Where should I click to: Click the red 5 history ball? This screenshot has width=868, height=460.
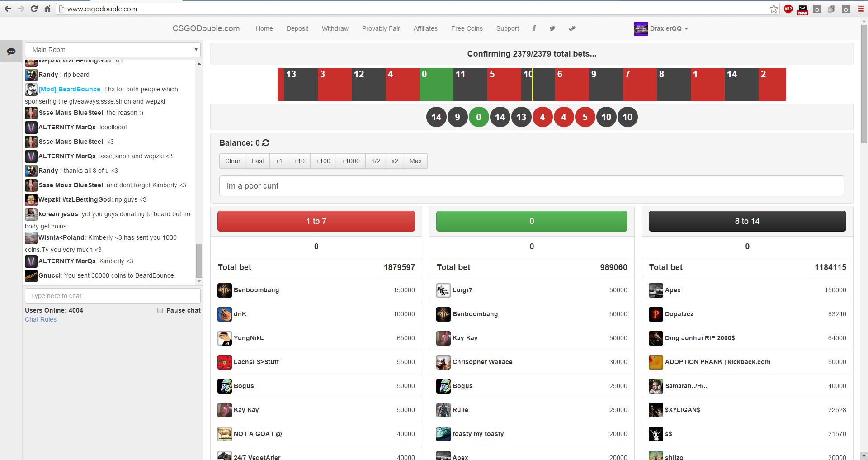pyautogui.click(x=585, y=117)
